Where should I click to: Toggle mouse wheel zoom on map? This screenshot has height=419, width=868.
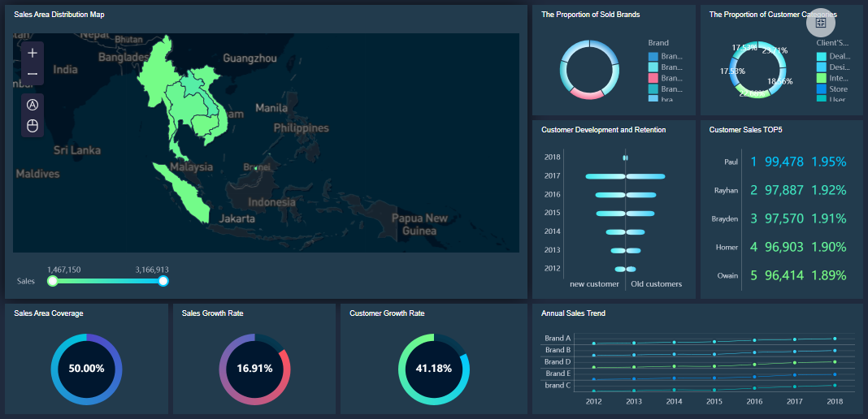(33, 126)
